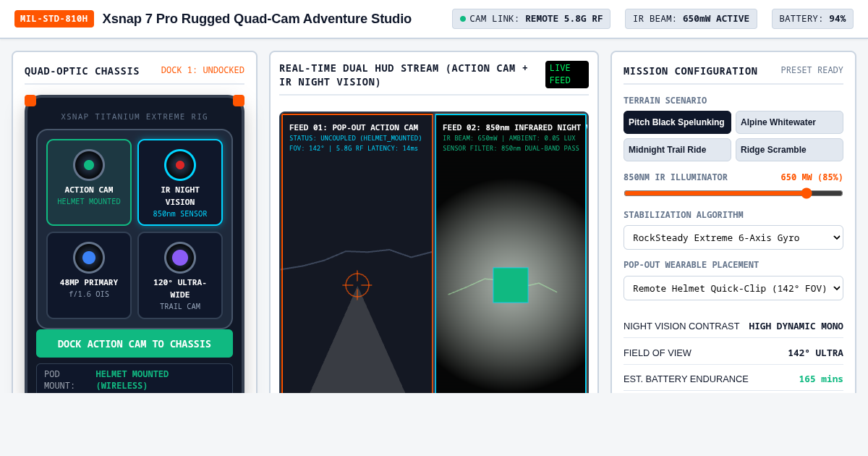Click the 142° Ultra field of view value

click(x=815, y=352)
